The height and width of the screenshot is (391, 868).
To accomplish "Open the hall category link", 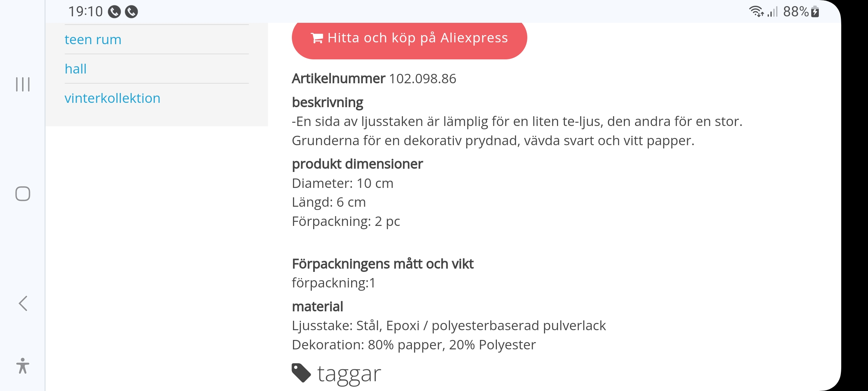I will pyautogui.click(x=76, y=69).
